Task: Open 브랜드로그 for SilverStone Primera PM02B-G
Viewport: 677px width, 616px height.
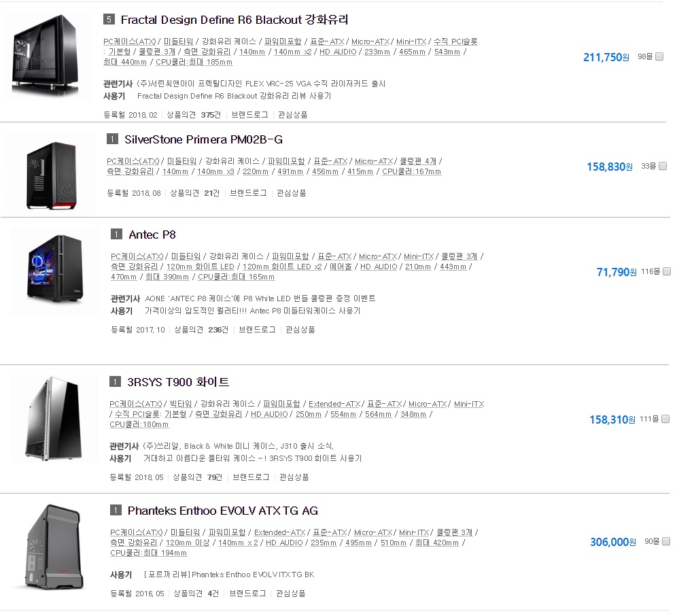Action: coord(248,192)
